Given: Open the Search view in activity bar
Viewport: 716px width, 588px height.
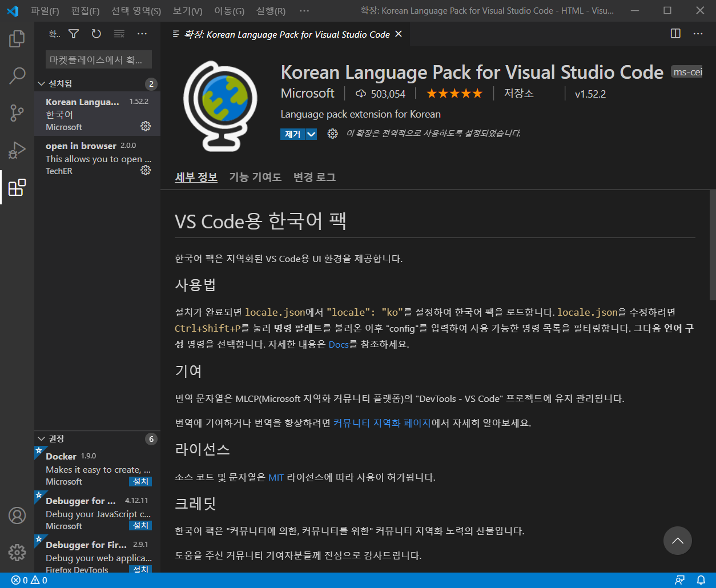Looking at the screenshot, I should tap(17, 76).
